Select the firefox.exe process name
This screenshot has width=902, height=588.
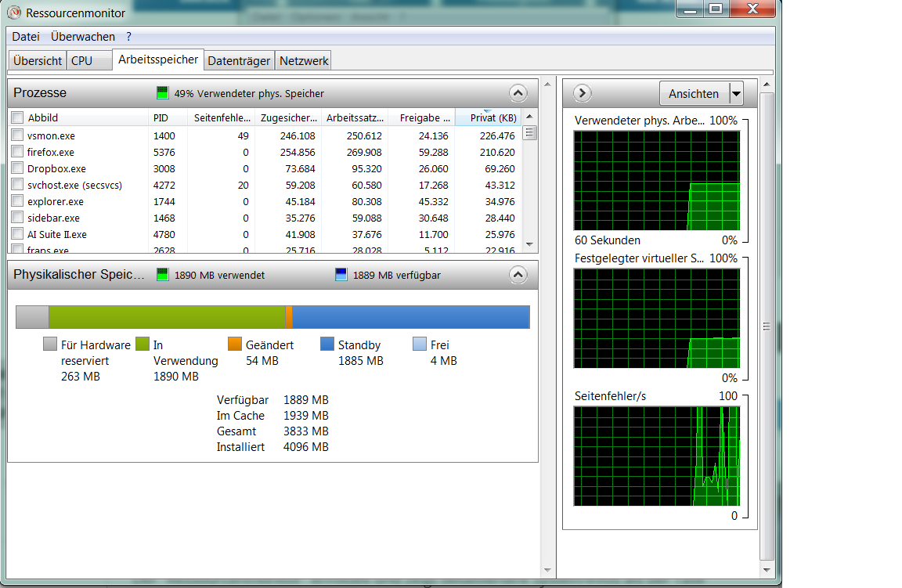[x=51, y=153]
